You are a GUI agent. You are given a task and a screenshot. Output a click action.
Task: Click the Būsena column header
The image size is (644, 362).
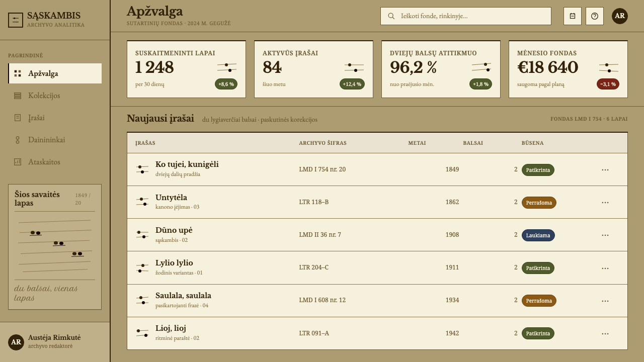point(532,143)
